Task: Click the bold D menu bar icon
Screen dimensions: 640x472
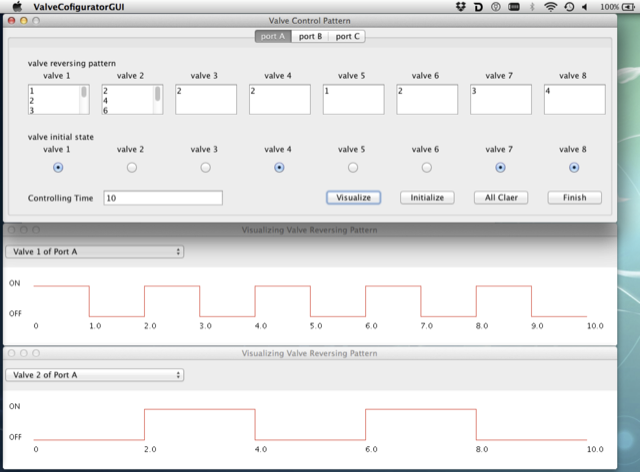Action: tap(480, 7)
